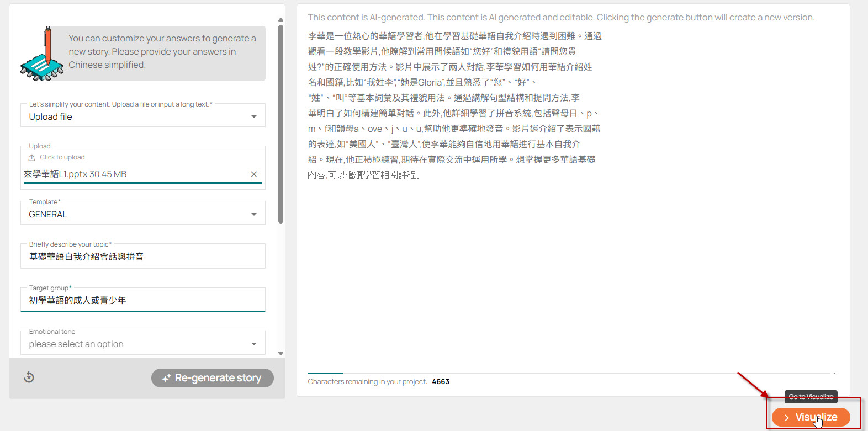The image size is (868, 431).
Task: Click the reset history icon beside Re-generate story
Action: (29, 377)
